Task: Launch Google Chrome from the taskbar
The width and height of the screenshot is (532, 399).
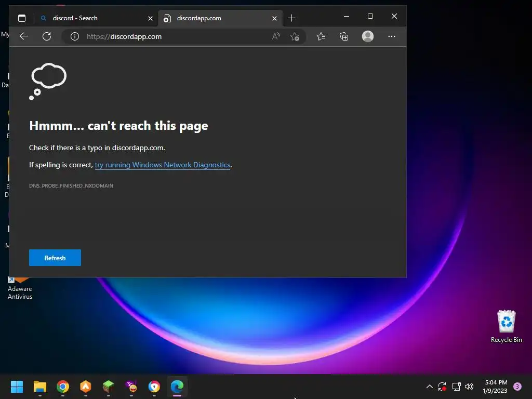Action: click(63, 387)
